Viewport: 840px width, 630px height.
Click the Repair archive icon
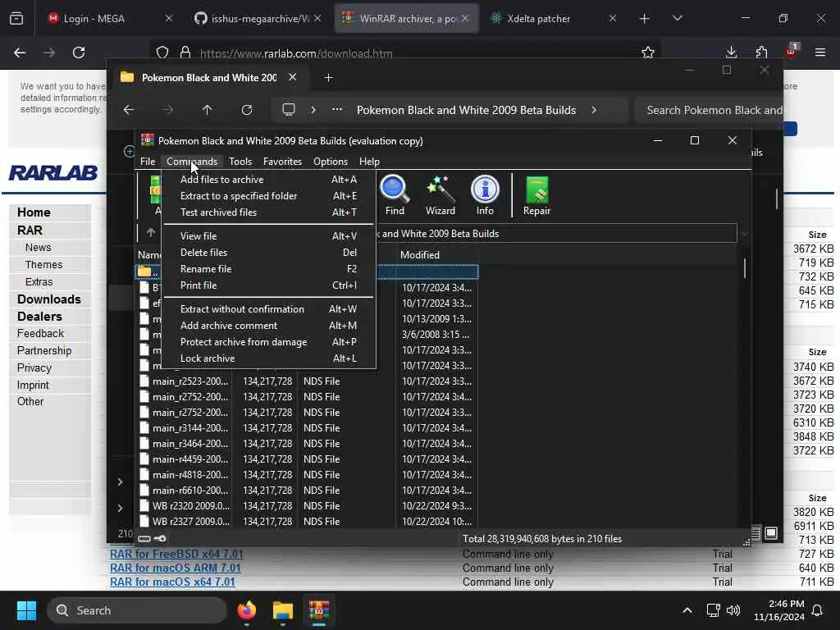click(536, 195)
